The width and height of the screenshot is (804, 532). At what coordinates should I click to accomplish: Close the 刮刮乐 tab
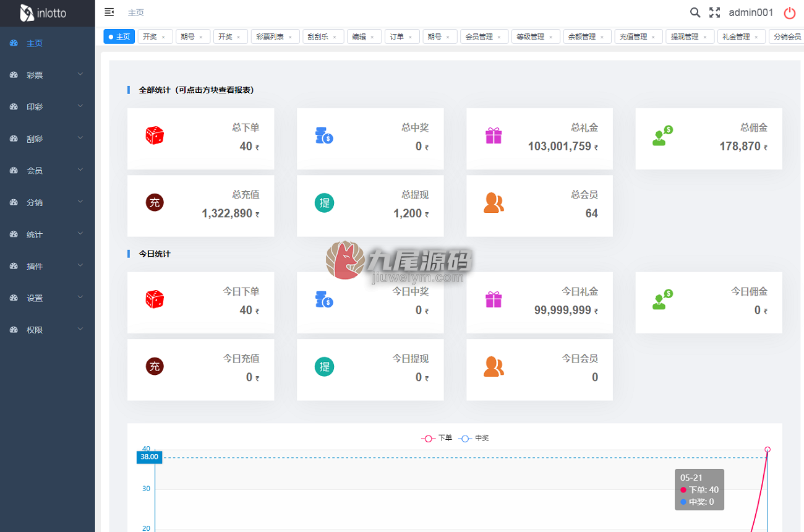click(x=335, y=37)
